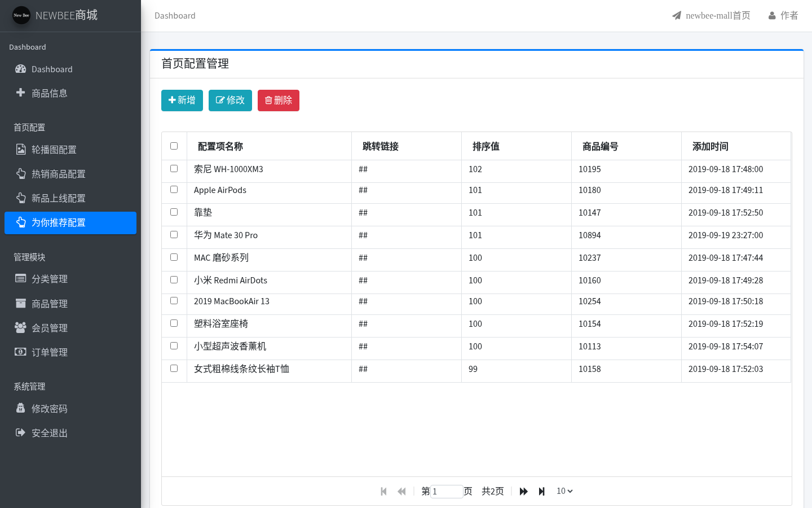Open the 为你推荐配置 menu item

pos(70,222)
